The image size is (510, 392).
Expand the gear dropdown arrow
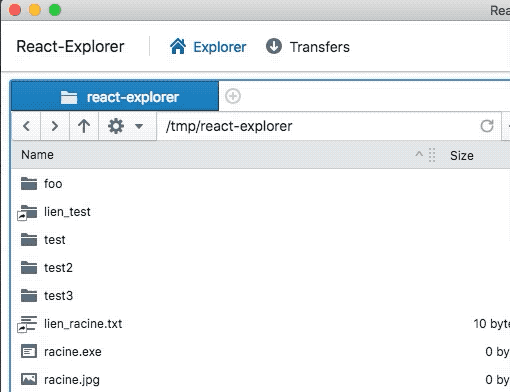point(139,126)
